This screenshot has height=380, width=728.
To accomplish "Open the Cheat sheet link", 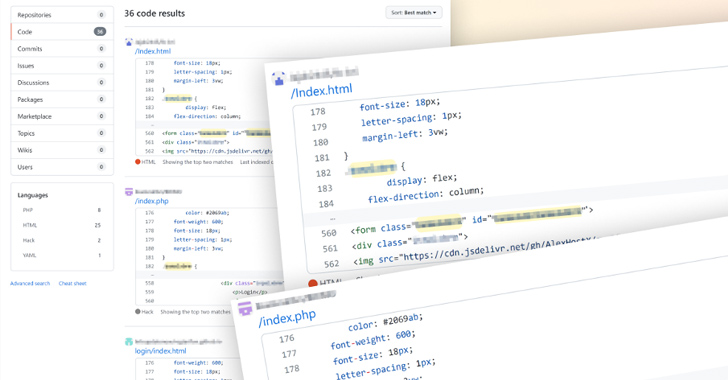I will click(72, 283).
